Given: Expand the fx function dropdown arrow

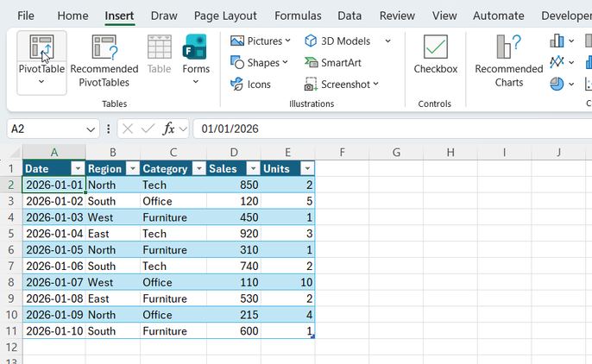Looking at the screenshot, I should [x=183, y=129].
